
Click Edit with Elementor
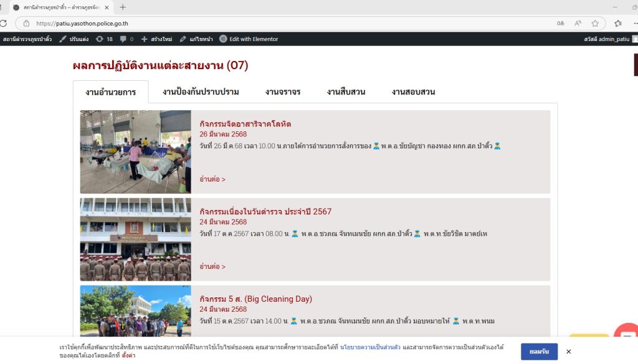point(248,39)
